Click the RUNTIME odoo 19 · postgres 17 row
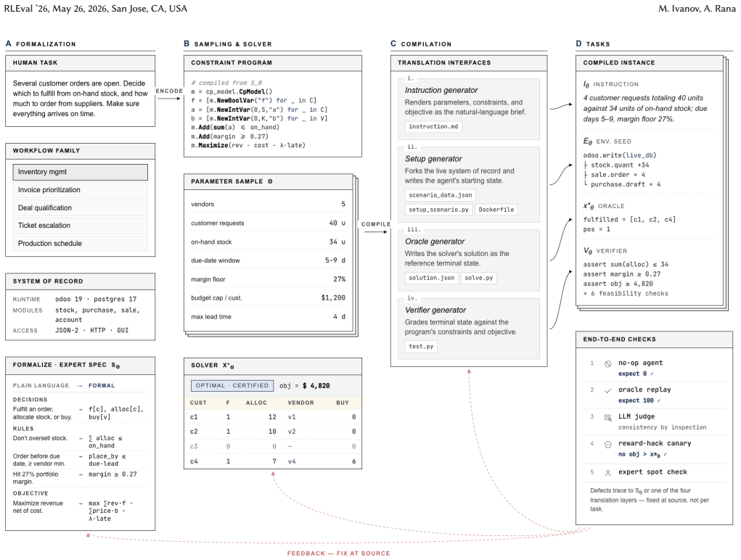741x560 pixels. click(x=75, y=300)
